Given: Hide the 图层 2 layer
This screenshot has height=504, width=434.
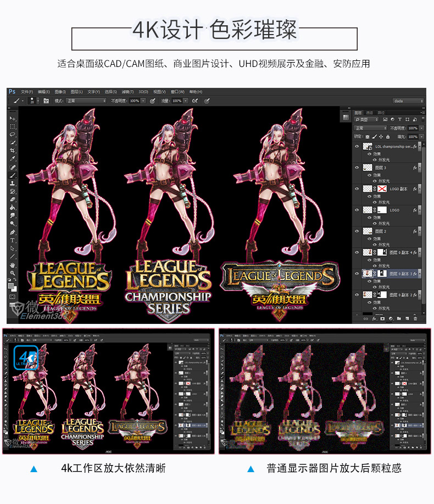Looking at the screenshot, I should pos(357,231).
